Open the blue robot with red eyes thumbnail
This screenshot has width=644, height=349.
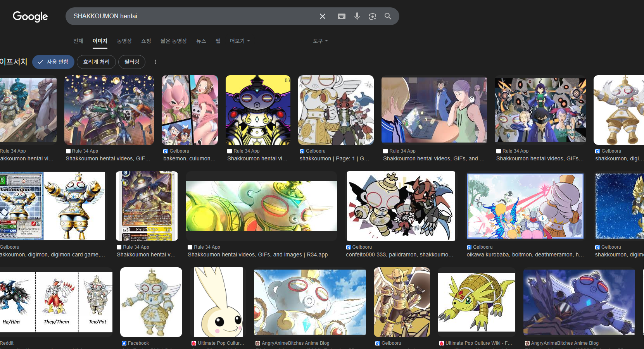click(x=579, y=302)
